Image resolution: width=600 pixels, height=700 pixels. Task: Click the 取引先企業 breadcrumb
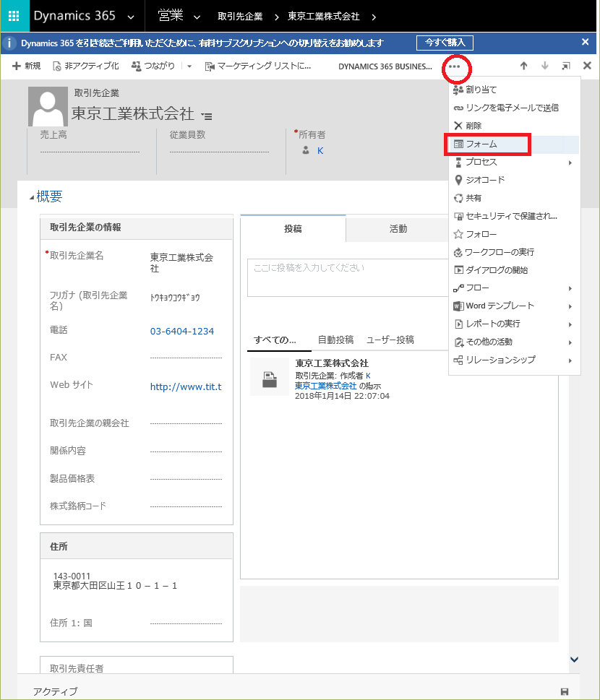pyautogui.click(x=240, y=17)
